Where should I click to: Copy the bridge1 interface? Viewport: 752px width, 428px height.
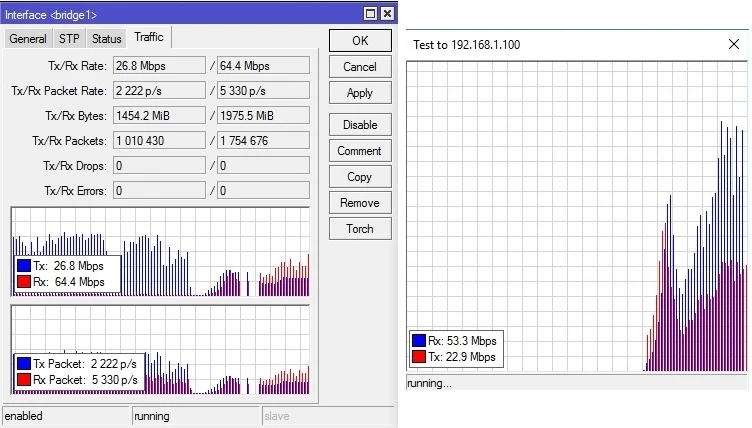click(x=360, y=177)
